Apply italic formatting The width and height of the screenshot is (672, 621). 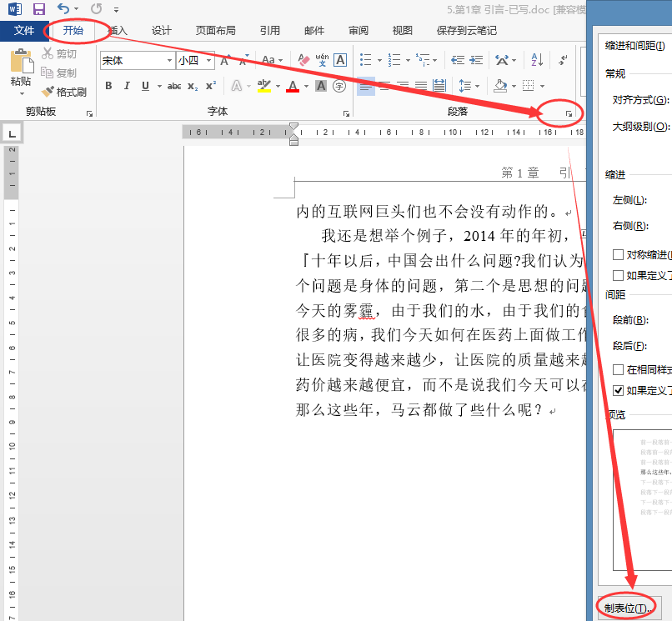[127, 86]
